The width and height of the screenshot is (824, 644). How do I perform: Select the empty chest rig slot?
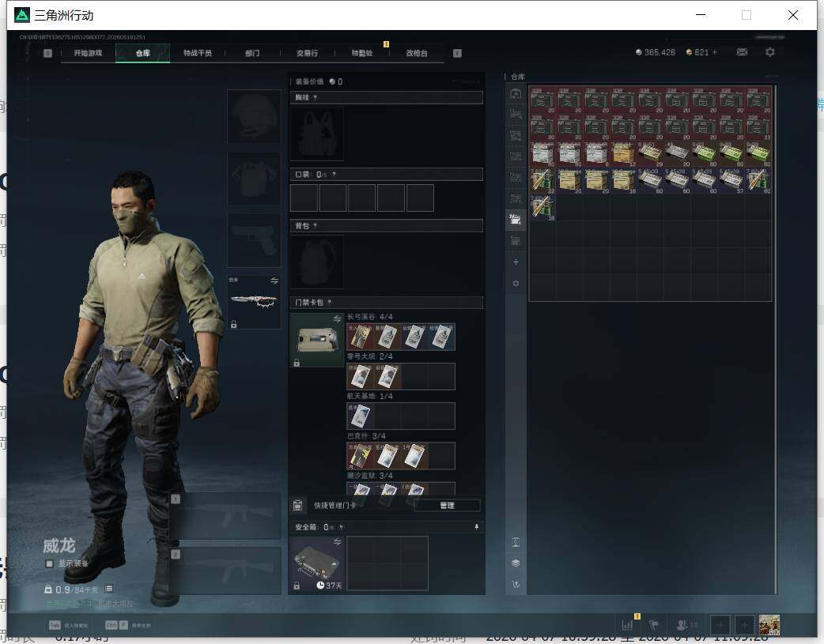(317, 134)
